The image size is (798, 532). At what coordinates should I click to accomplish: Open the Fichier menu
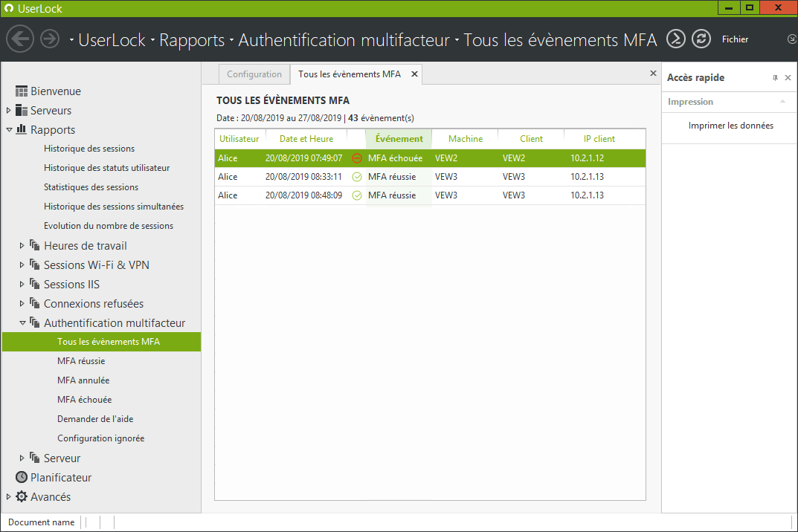pos(735,39)
